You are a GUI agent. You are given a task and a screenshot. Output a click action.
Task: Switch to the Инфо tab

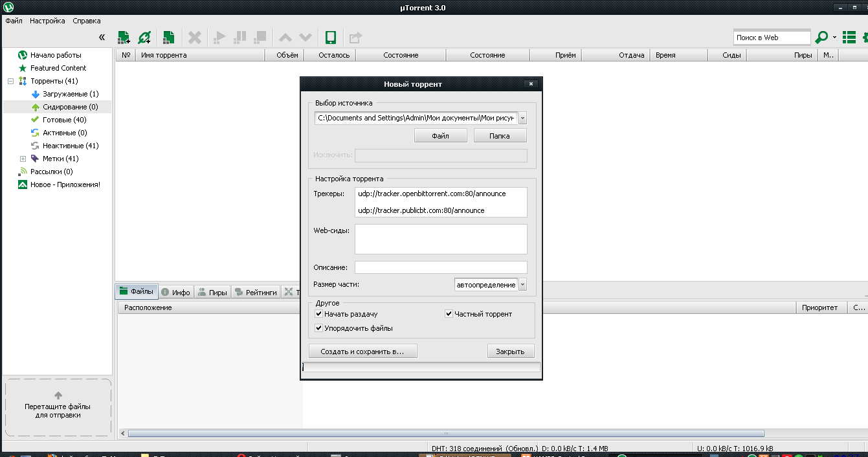click(x=175, y=292)
